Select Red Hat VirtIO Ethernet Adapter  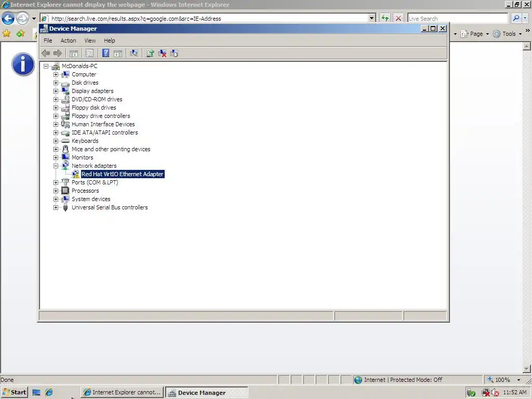tap(123, 174)
